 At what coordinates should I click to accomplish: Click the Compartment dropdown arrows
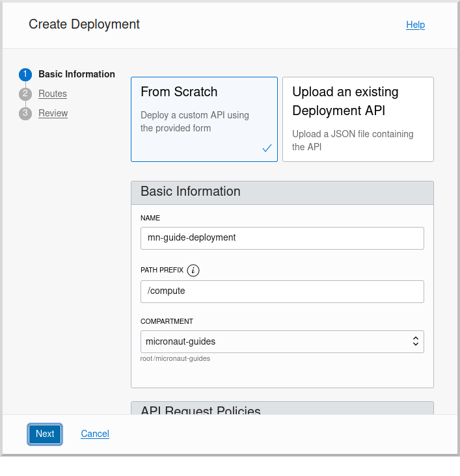click(415, 341)
